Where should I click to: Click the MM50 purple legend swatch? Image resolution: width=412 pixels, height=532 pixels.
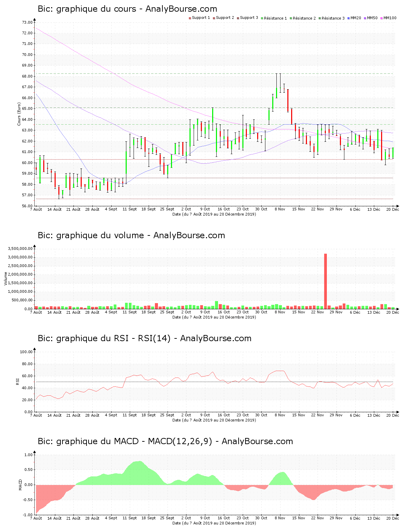point(365,18)
